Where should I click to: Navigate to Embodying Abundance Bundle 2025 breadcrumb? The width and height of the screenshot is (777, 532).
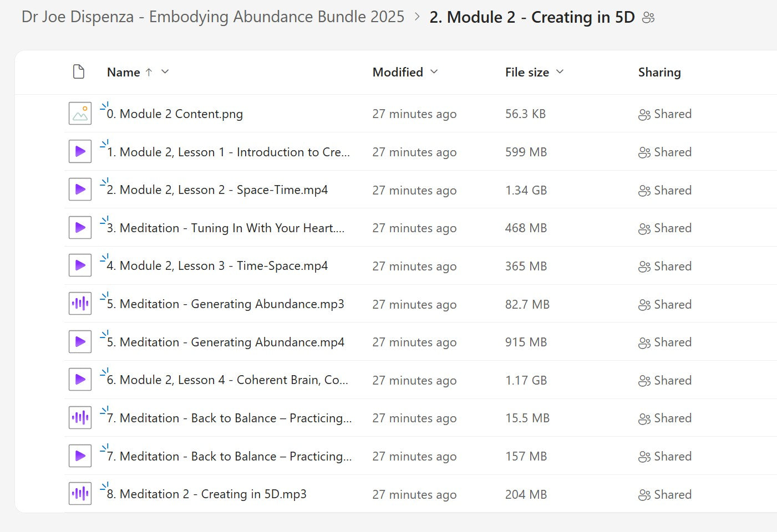[x=213, y=17]
